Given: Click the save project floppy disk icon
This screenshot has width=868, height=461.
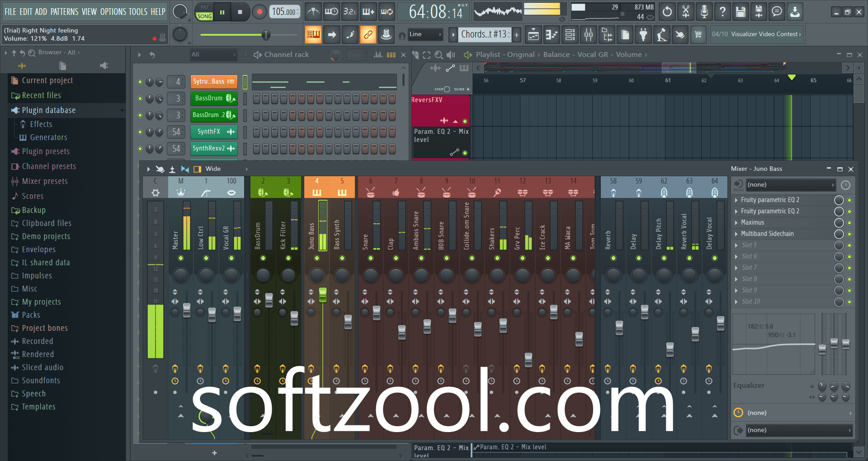Looking at the screenshot, I should point(740,12).
